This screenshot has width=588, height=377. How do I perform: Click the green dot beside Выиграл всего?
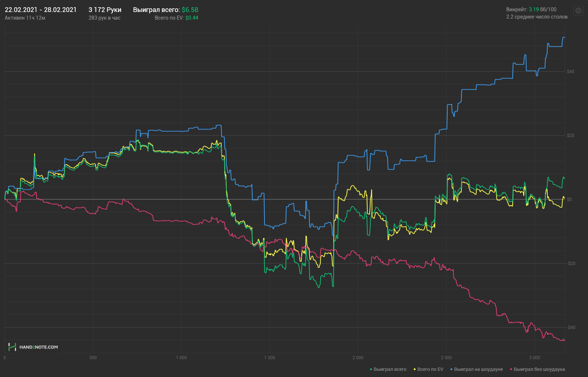tap(371, 369)
